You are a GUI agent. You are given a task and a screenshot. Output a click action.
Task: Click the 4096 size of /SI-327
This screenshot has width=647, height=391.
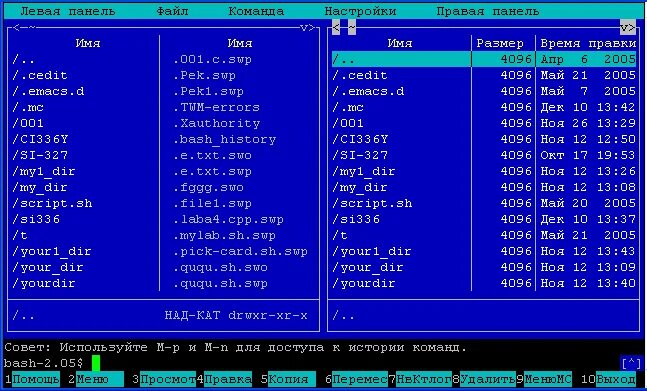[x=516, y=155]
